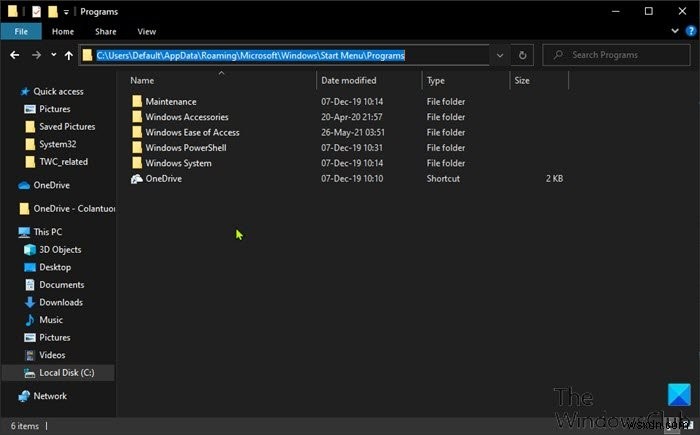Sort by the Size column header
Screen dimensions: 700x435
522,80
